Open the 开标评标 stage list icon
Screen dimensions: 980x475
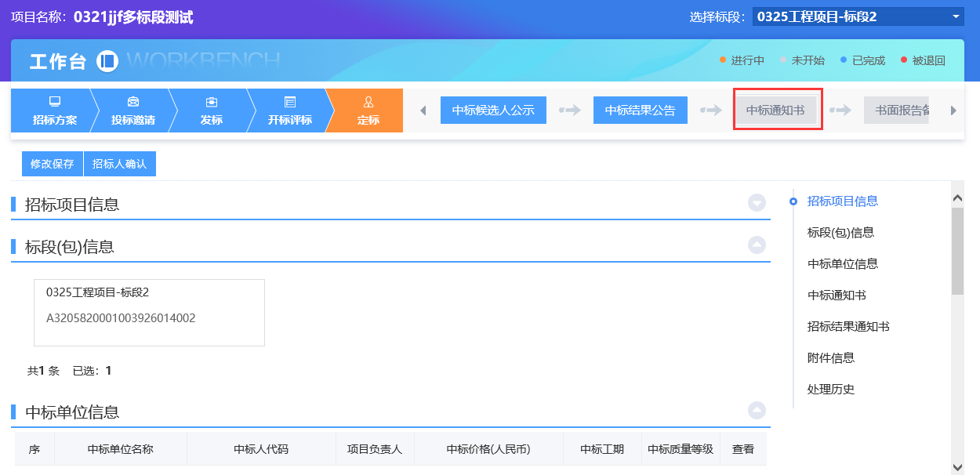click(x=290, y=102)
